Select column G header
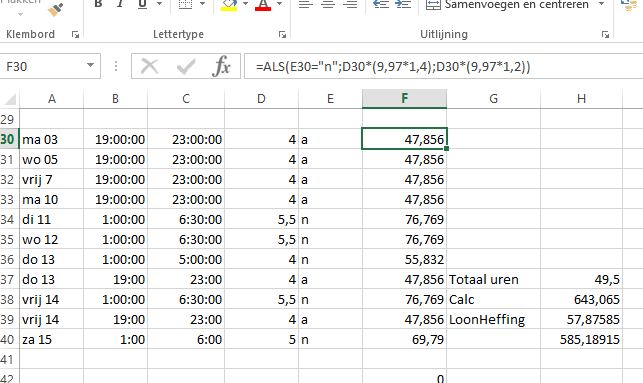 (x=493, y=99)
